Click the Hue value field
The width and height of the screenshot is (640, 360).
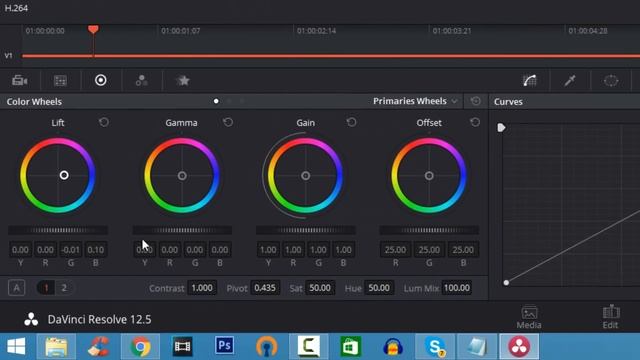click(x=379, y=288)
